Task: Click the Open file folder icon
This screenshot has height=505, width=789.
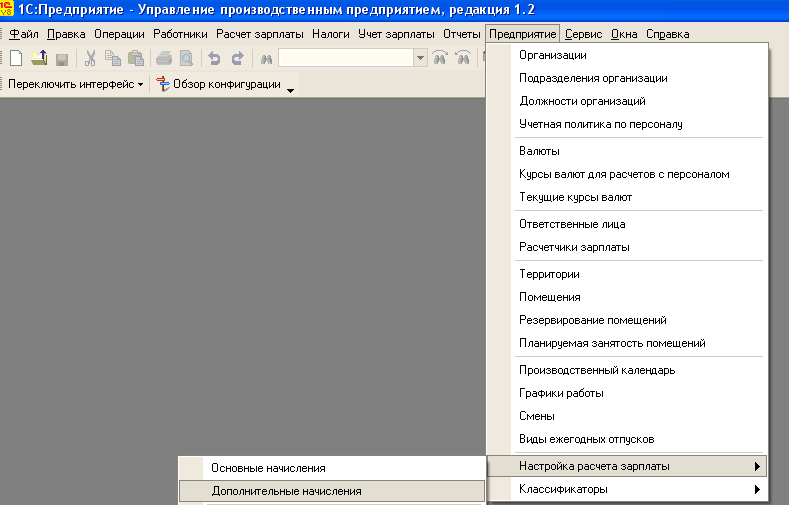Action: coord(39,58)
